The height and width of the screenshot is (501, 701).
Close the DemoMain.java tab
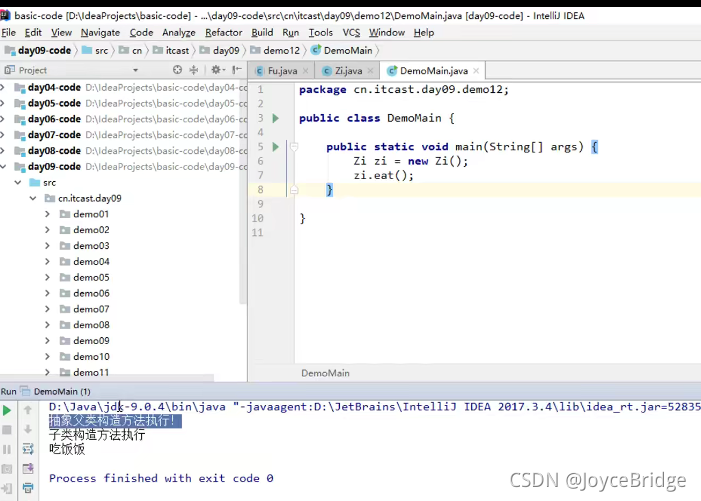(x=476, y=71)
